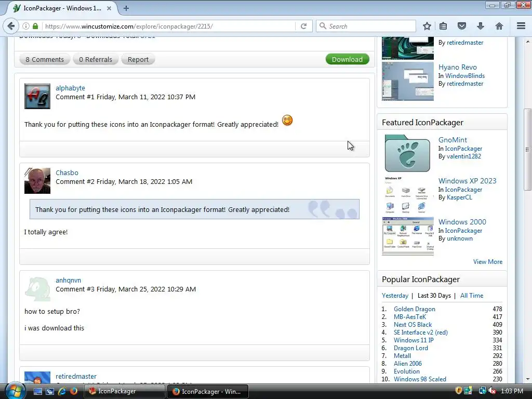Click Chasbo's avatar photo
Viewport: 532px width, 399px height.
37,181
